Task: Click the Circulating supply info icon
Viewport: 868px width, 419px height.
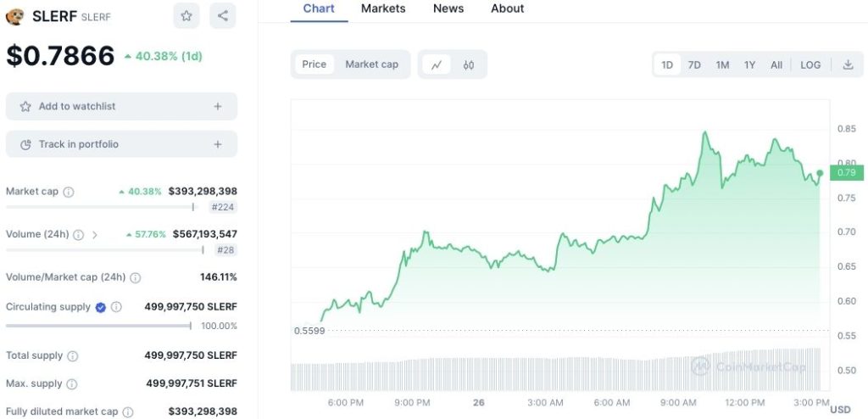Action: (117, 307)
